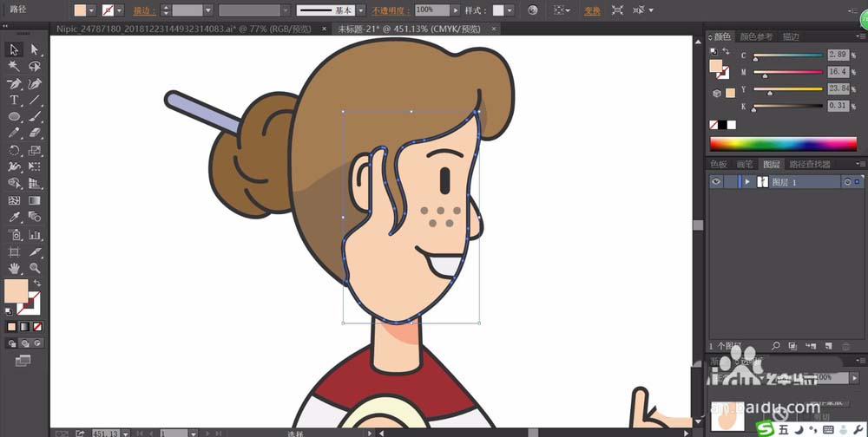The width and height of the screenshot is (868, 437).
Task: Toggle the lock column of 图层 1
Action: coord(731,181)
